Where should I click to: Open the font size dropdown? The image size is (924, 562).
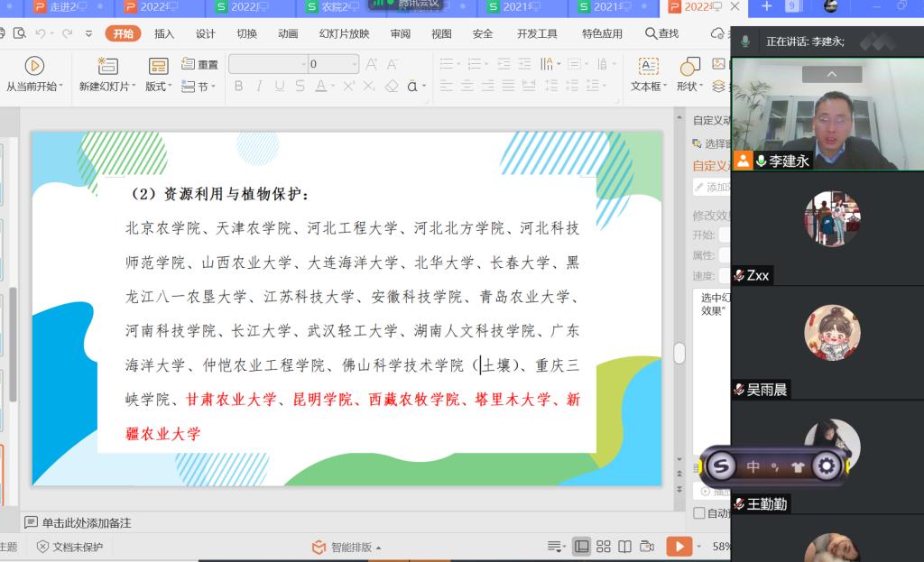(x=354, y=64)
